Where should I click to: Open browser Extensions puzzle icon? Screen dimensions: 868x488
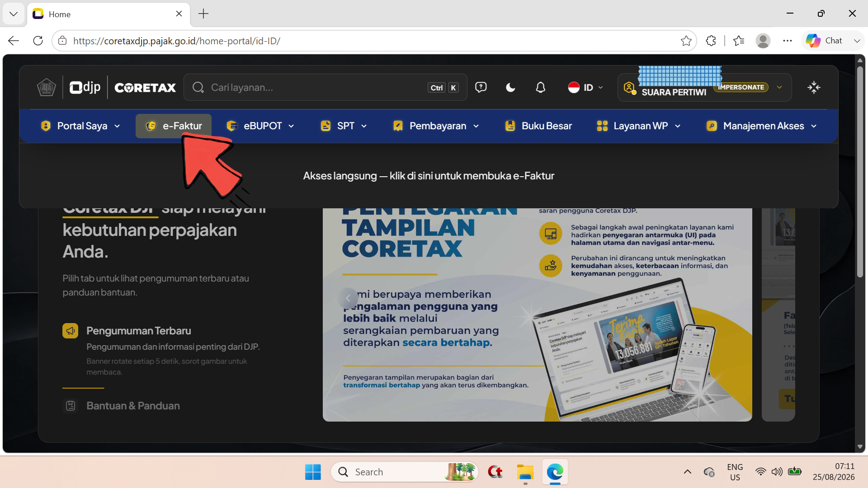pyautogui.click(x=711, y=41)
